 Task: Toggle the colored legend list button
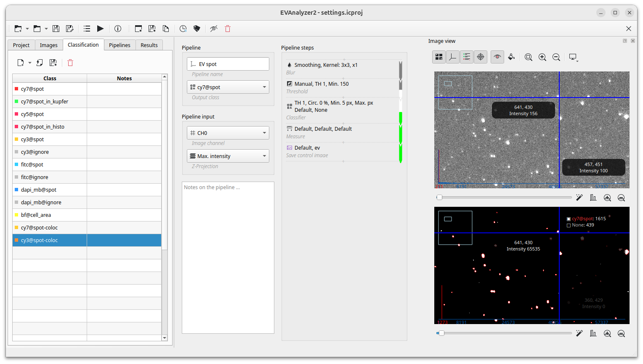coord(467,57)
